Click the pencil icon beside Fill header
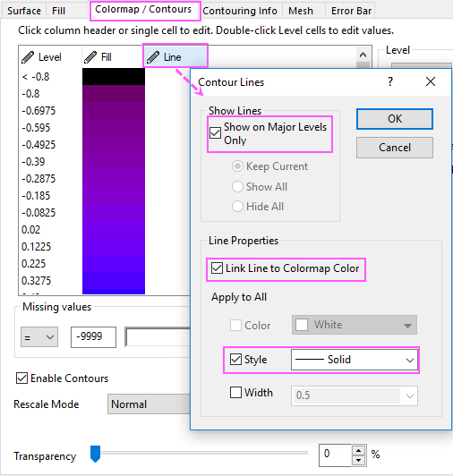Image resolution: width=453 pixels, height=476 pixels. (x=90, y=57)
